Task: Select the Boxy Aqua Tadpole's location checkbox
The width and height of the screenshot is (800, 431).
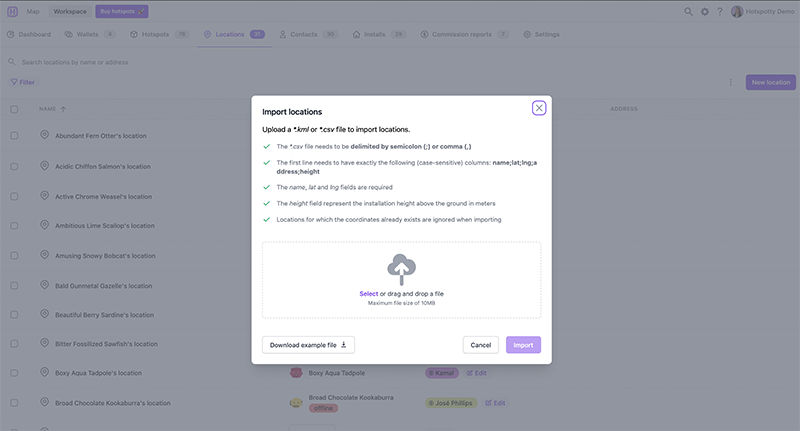Action: coord(14,372)
